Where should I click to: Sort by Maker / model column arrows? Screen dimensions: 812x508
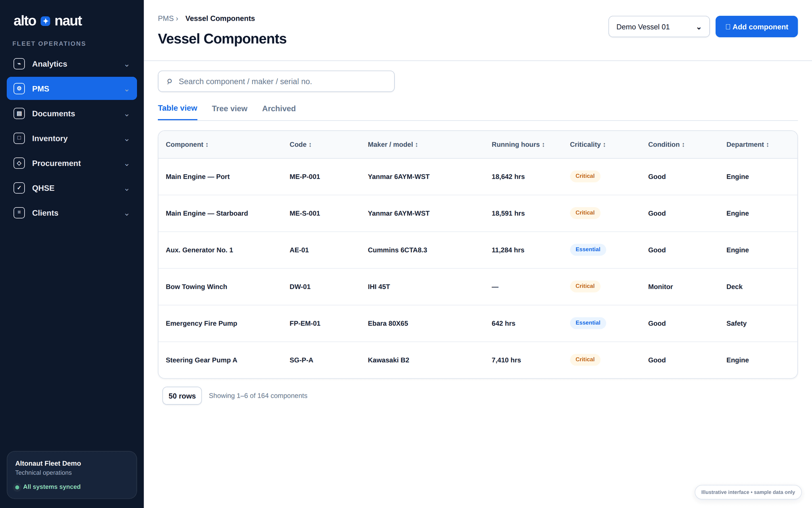pos(416,145)
